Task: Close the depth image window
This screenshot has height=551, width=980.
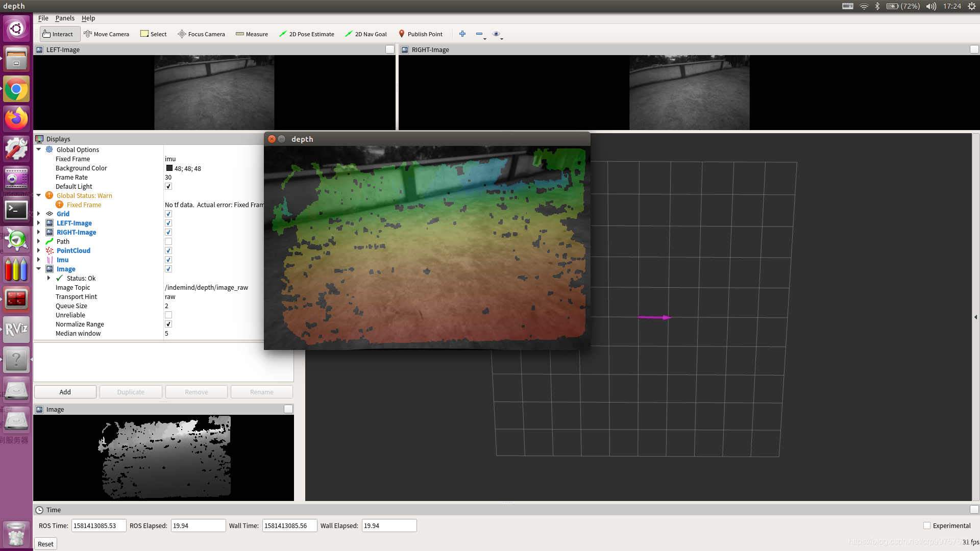Action: point(272,139)
